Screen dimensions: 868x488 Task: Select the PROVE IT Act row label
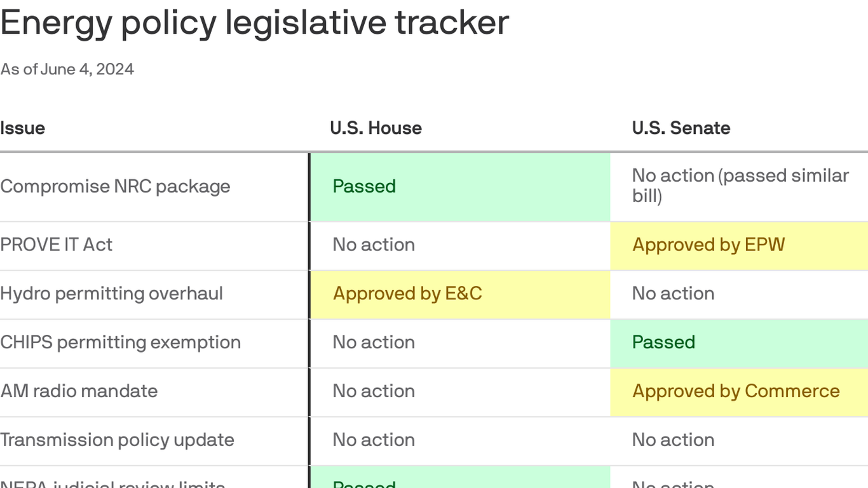(56, 245)
